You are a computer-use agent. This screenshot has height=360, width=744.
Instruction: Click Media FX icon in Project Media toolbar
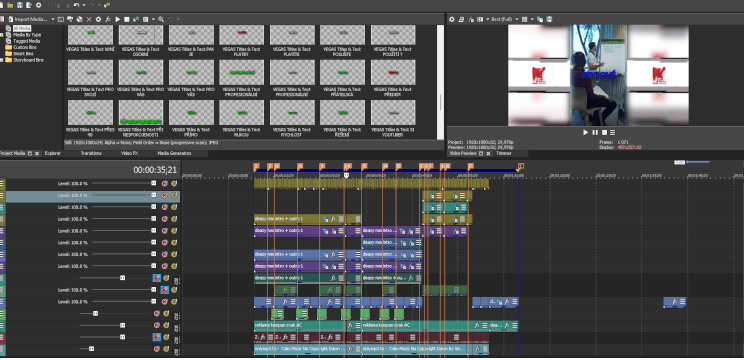point(108,19)
